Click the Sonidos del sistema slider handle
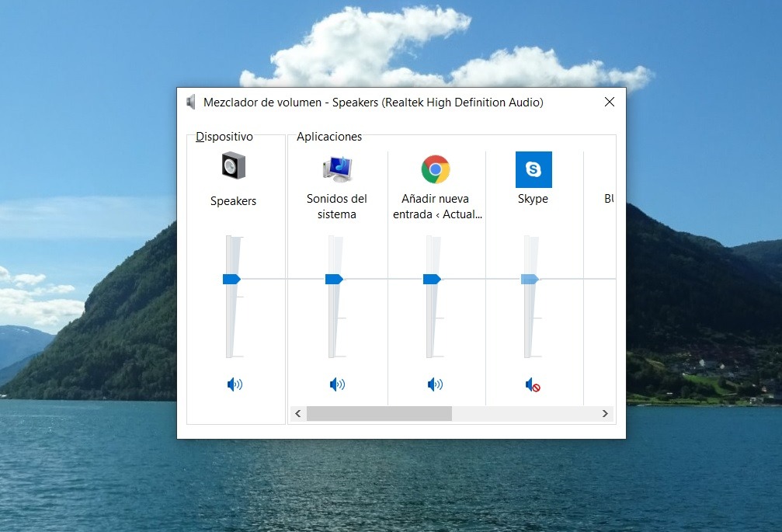 [x=334, y=279]
